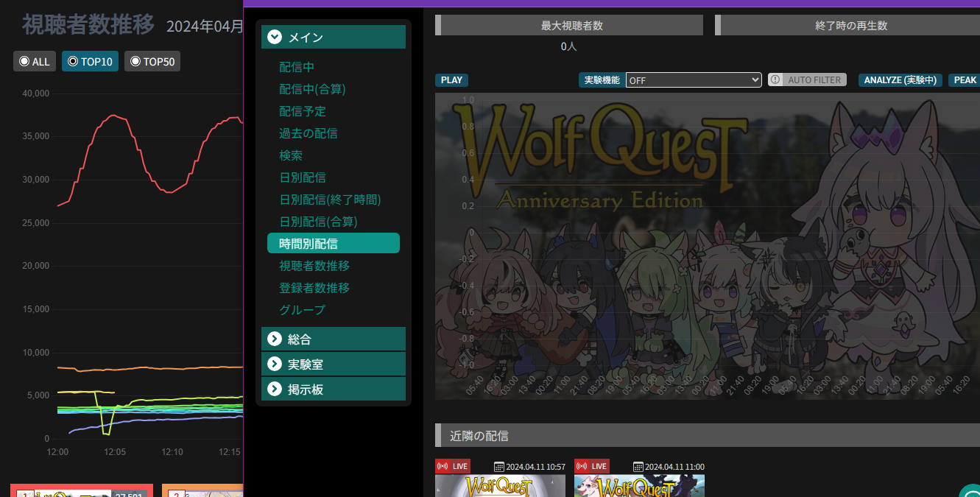Open 日別配信(合算) entry
The width and height of the screenshot is (980, 497).
coord(318,222)
